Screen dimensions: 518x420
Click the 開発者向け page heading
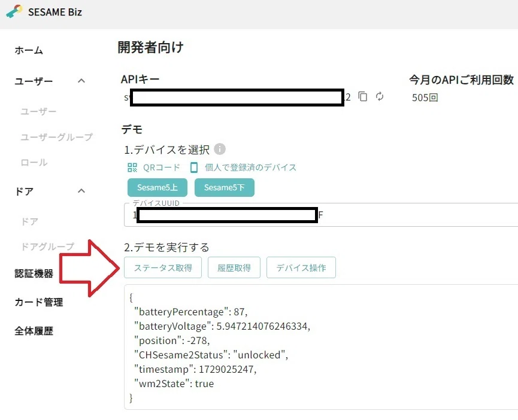tap(151, 47)
